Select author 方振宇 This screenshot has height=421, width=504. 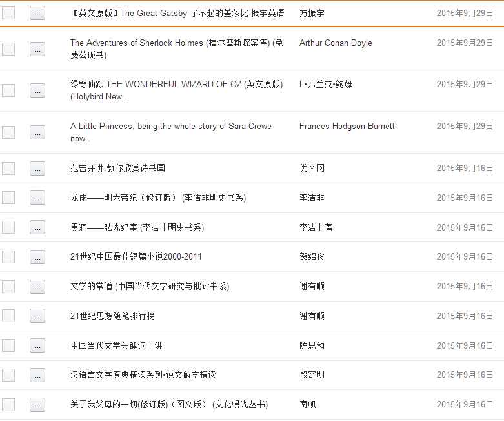(x=312, y=13)
